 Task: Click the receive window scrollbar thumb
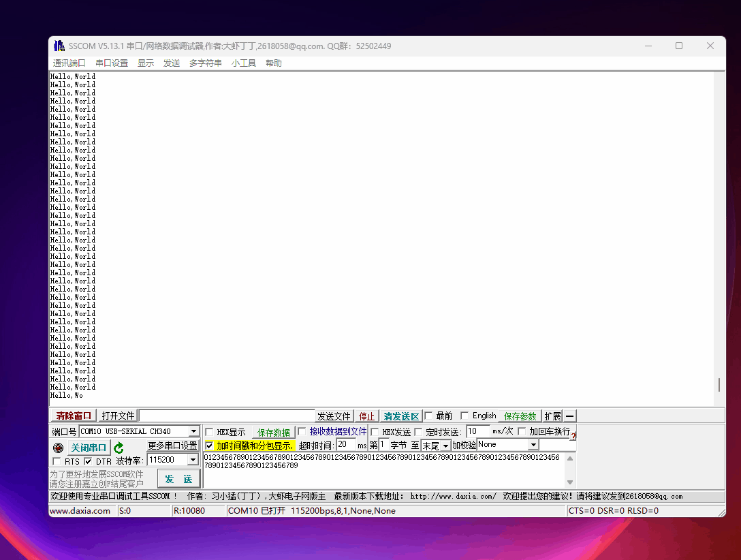click(719, 385)
